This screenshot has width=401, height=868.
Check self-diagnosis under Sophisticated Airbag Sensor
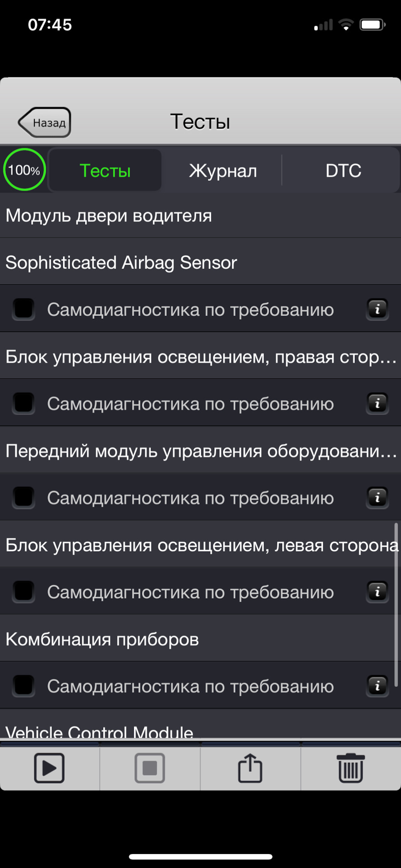pos(24,310)
